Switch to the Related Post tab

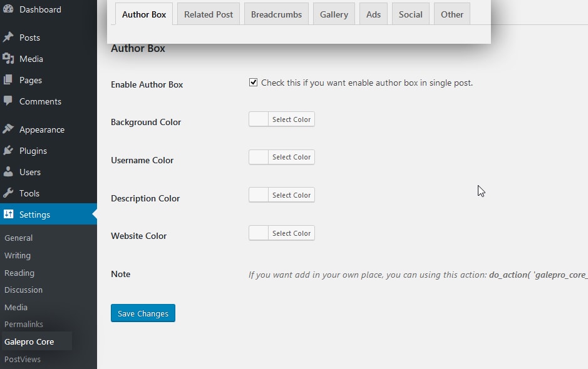tap(208, 13)
